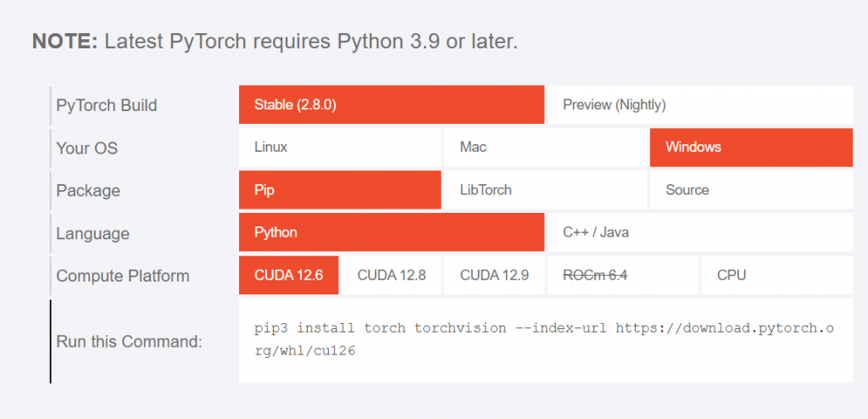The image size is (868, 419).
Task: Choose CUDA 12.8 compute platform
Action: click(x=391, y=276)
